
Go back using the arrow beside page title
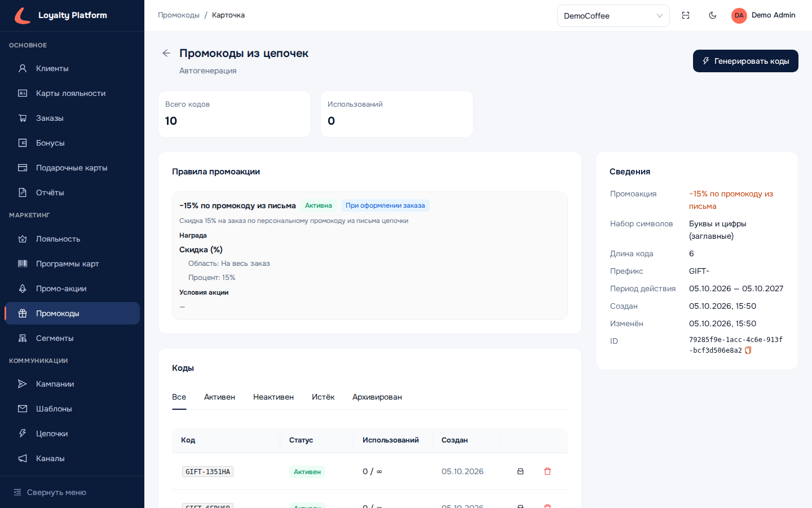[166, 53]
